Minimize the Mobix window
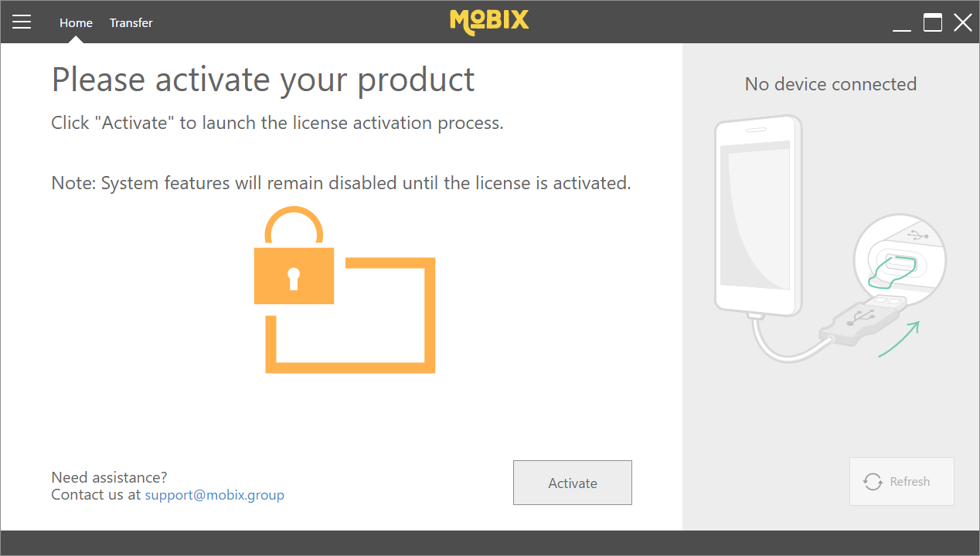The image size is (980, 556). (x=901, y=23)
